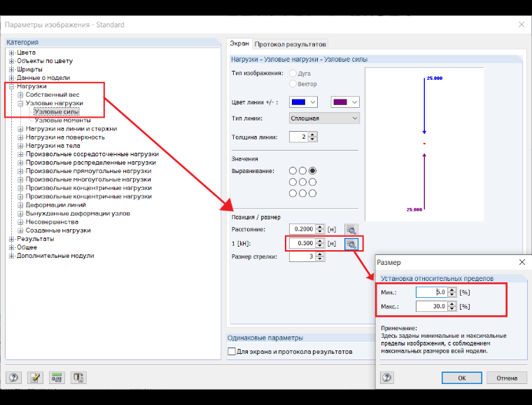The height and width of the screenshot is (405, 532).
Task: Decrease the Макс. percentage value
Action: (x=452, y=309)
